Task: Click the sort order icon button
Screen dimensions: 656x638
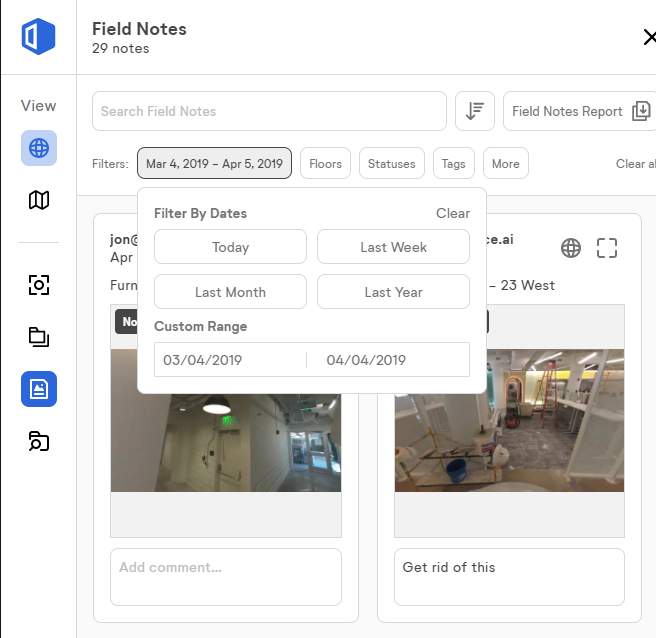Action: [475, 111]
